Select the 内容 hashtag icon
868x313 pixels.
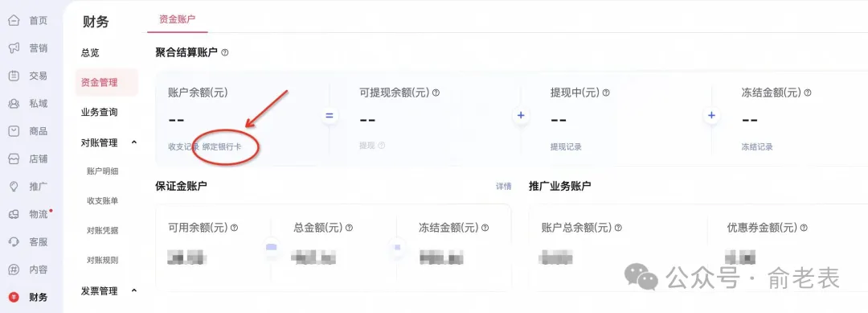14,270
